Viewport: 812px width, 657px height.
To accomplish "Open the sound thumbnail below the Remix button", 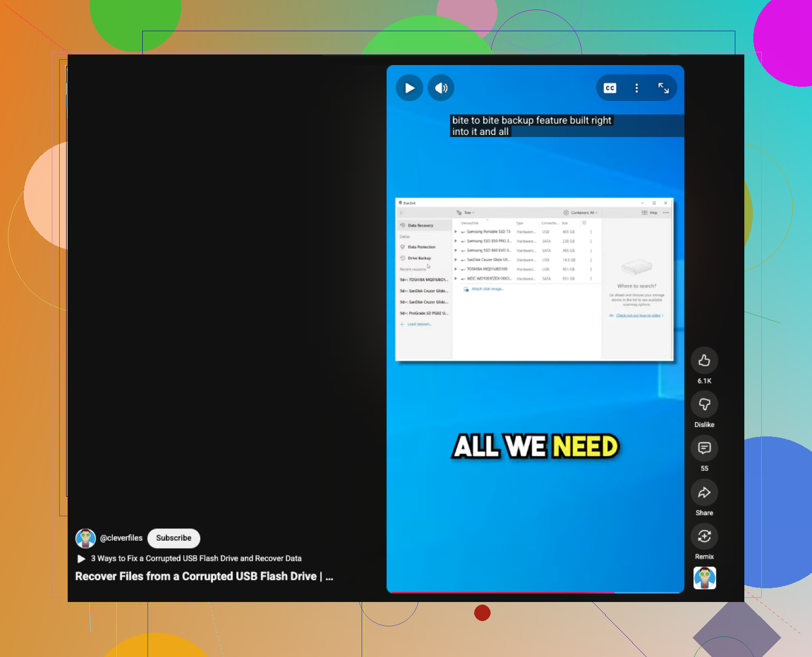I will (705, 578).
